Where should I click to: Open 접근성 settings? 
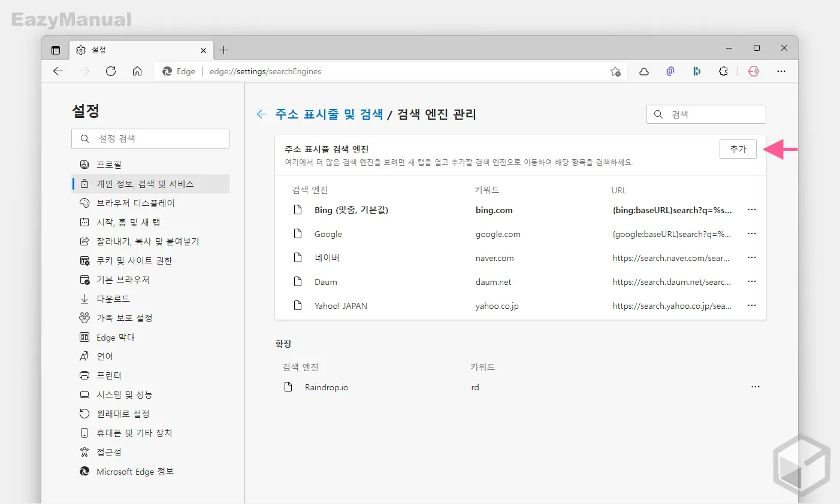point(150,452)
